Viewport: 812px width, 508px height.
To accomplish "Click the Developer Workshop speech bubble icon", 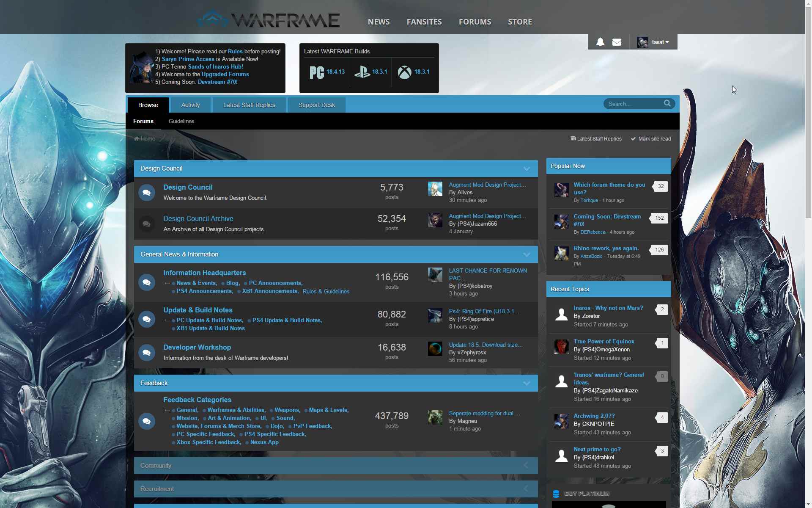I will [146, 352].
